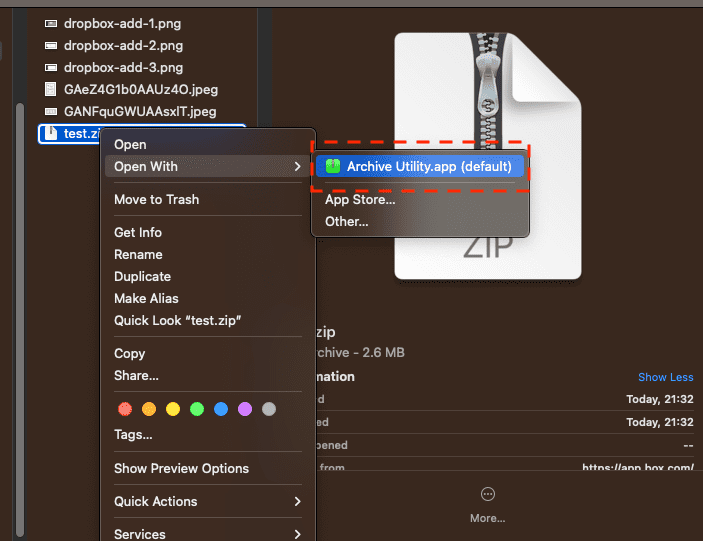Click dropbox-add-3.png file name
Viewport: 703px width, 541px height.
123,67
